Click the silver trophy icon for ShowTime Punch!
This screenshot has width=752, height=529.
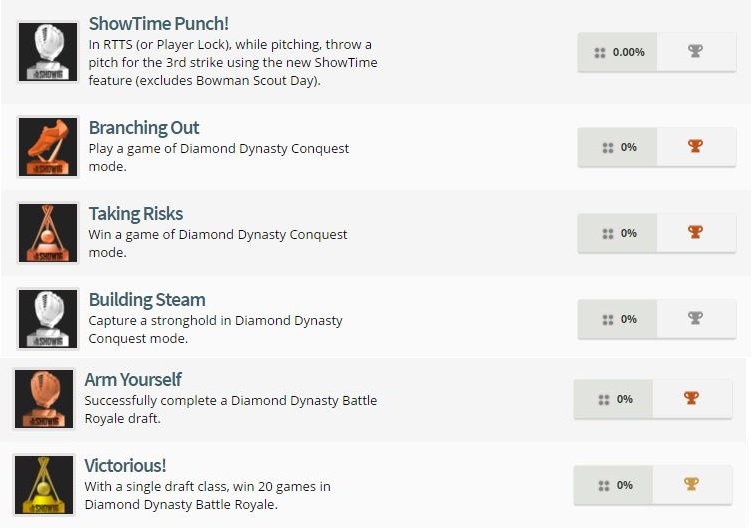click(696, 52)
